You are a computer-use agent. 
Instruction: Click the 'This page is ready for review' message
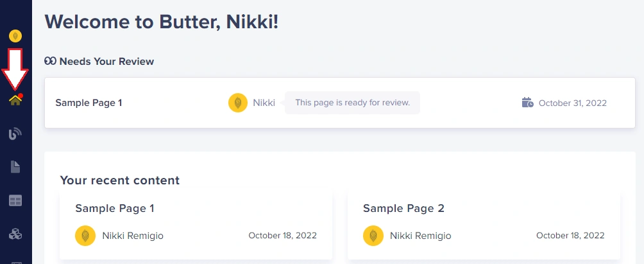coord(352,103)
